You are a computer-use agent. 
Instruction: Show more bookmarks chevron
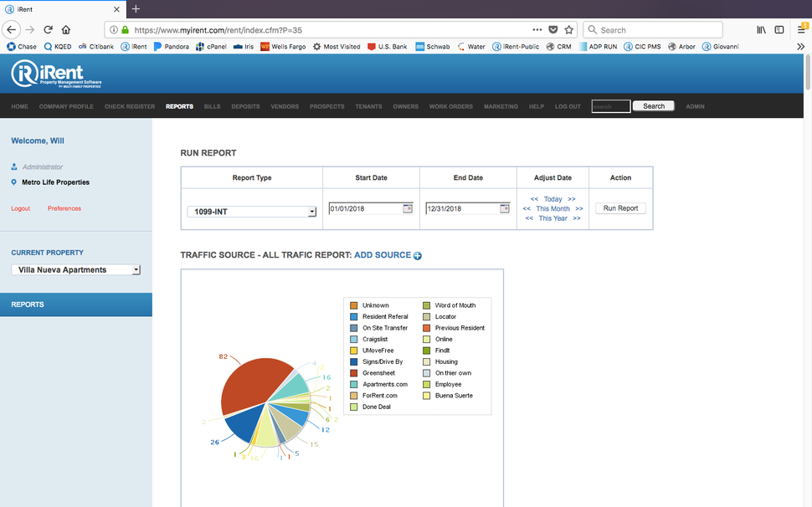[800, 47]
